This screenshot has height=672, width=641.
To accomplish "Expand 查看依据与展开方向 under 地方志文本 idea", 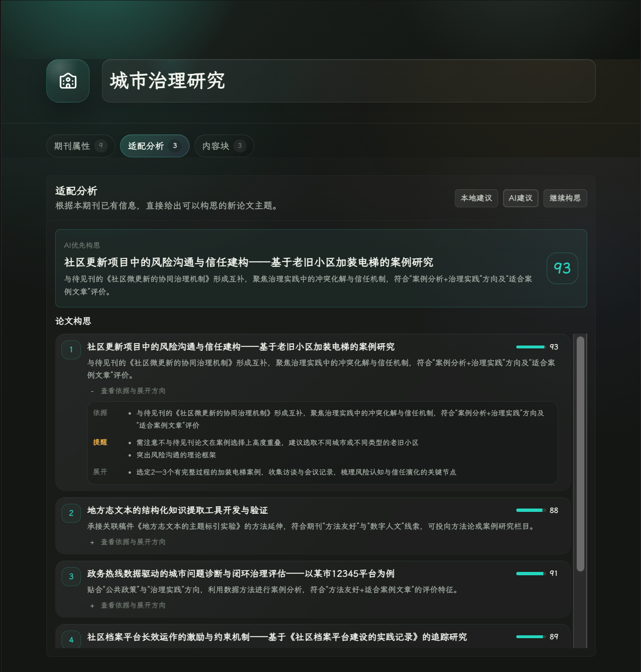I will pyautogui.click(x=129, y=542).
